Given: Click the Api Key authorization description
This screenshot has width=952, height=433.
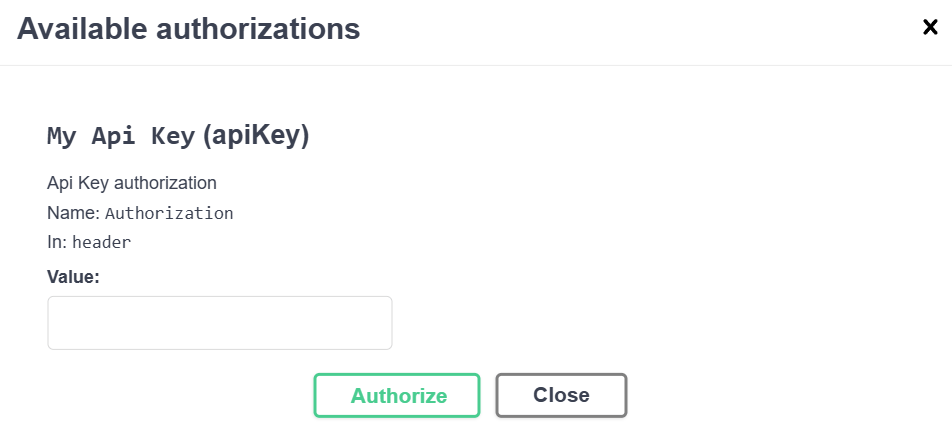Looking at the screenshot, I should pos(132,183).
